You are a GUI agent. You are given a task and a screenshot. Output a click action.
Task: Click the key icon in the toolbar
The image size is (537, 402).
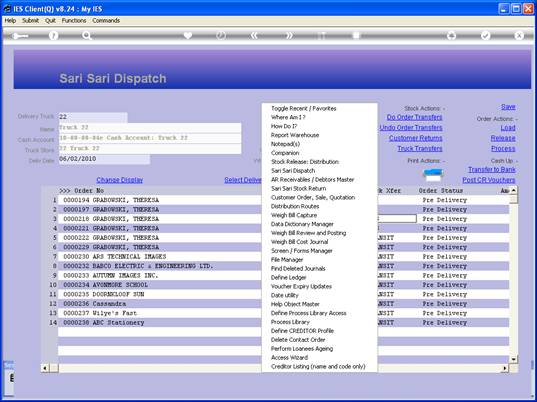[x=20, y=36]
